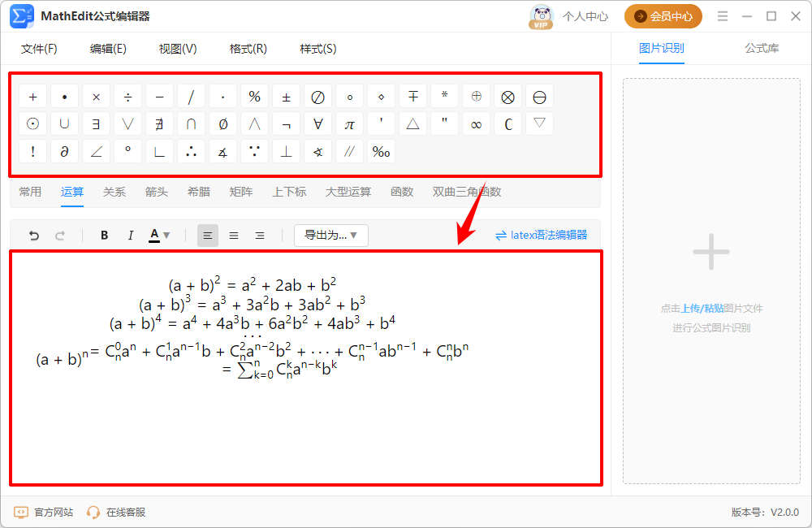
Task: Insert the pi symbol
Action: pos(349,124)
